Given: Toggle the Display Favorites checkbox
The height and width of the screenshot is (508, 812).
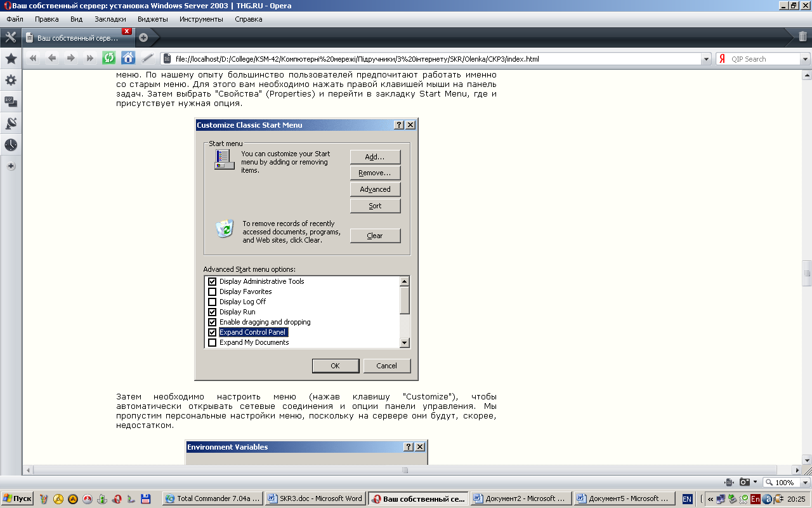Looking at the screenshot, I should tap(213, 291).
